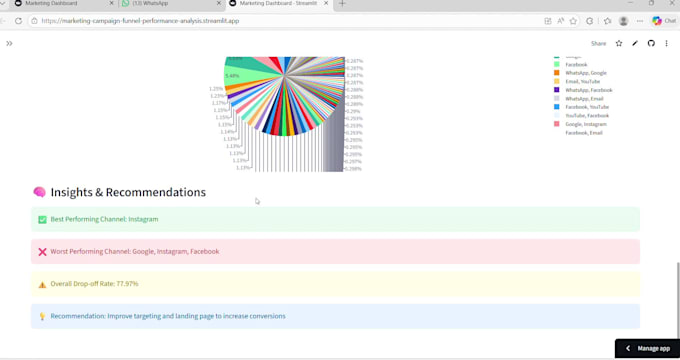
Task: Open the GitHub repository icon
Action: click(x=651, y=43)
